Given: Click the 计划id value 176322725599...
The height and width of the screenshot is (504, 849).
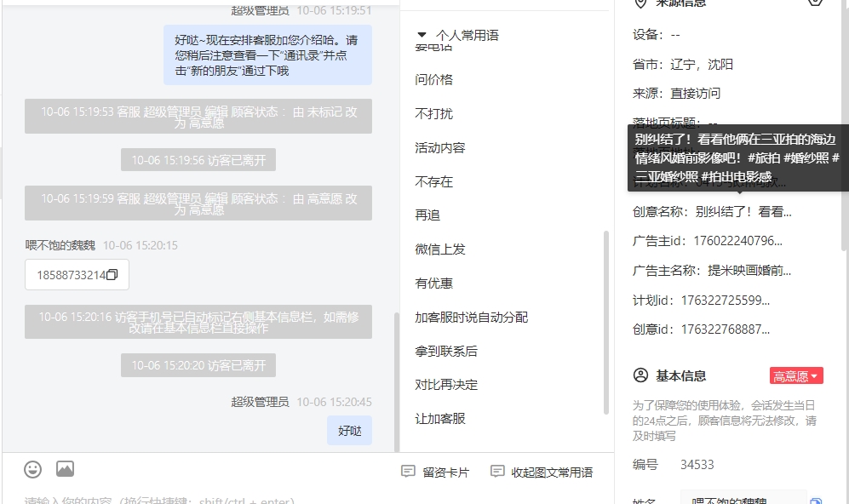Looking at the screenshot, I should tap(725, 301).
